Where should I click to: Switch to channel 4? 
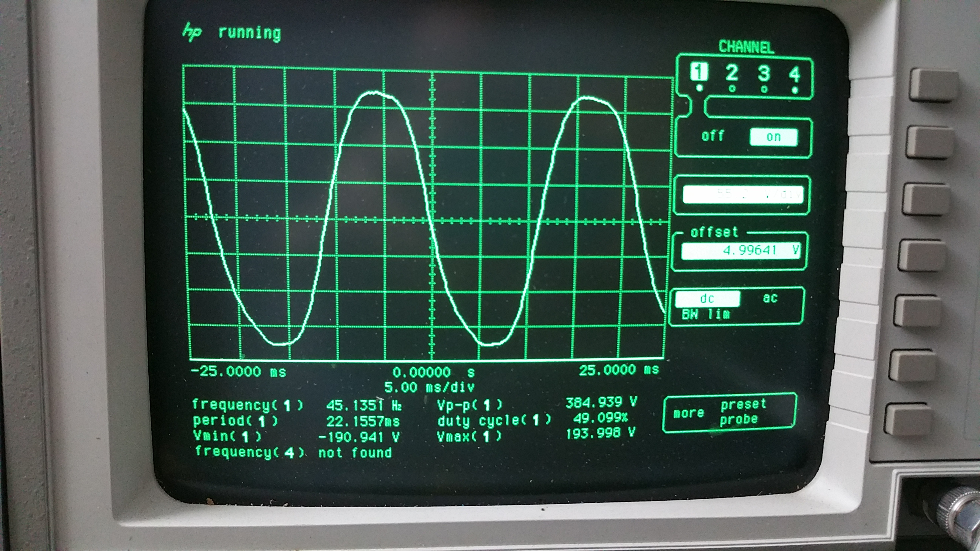tap(795, 74)
